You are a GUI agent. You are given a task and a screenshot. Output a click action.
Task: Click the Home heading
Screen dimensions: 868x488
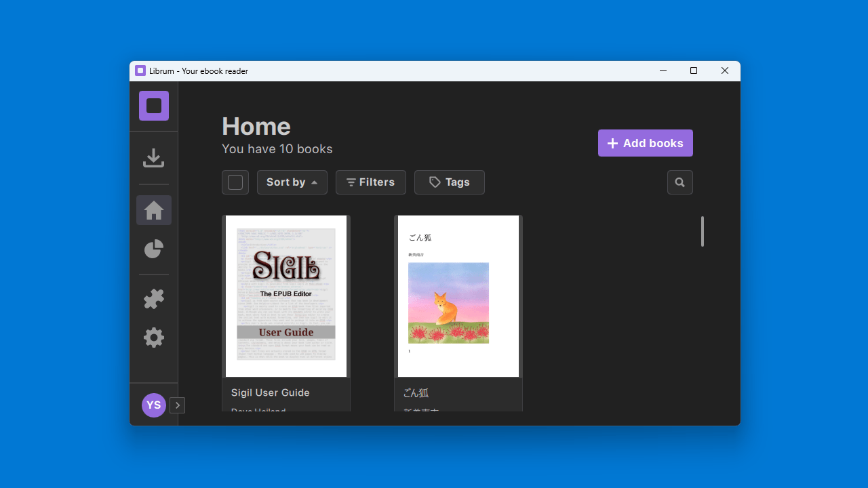(256, 127)
